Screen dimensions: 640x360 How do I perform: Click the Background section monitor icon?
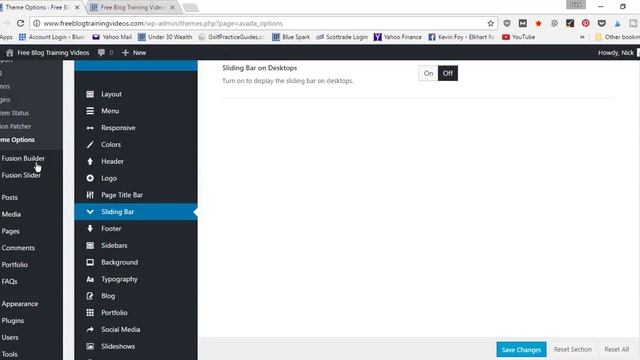pos(90,262)
